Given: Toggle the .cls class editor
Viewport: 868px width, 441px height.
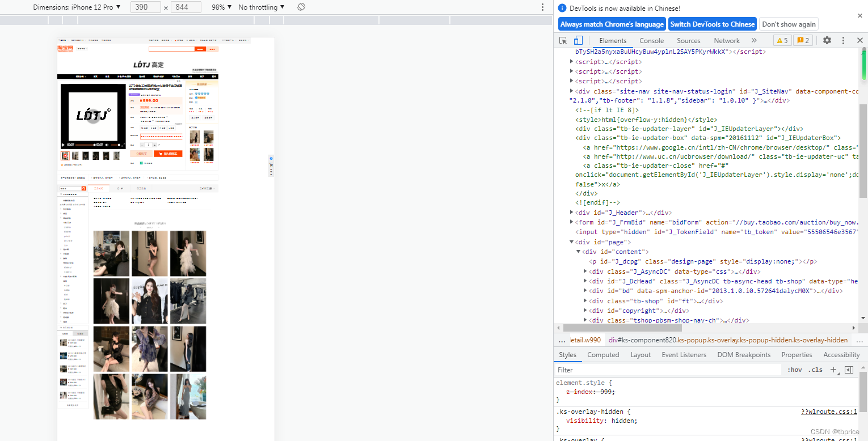Looking at the screenshot, I should point(816,370).
